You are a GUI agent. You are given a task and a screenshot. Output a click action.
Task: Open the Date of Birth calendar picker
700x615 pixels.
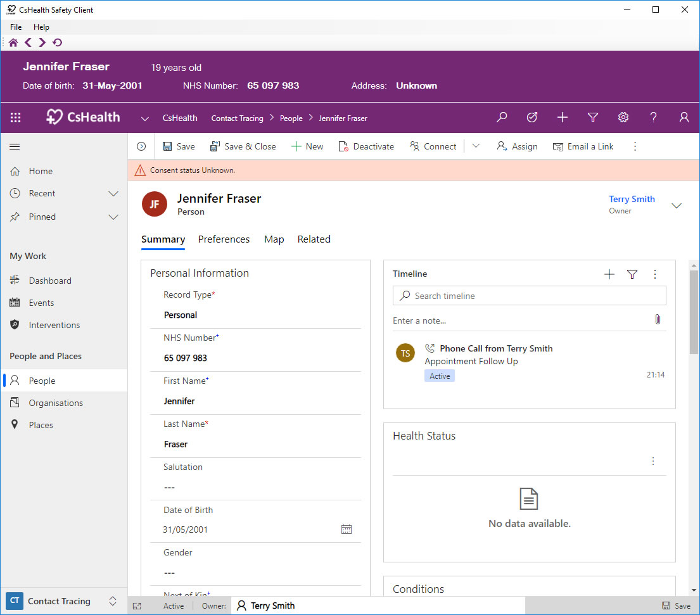pyautogui.click(x=346, y=529)
